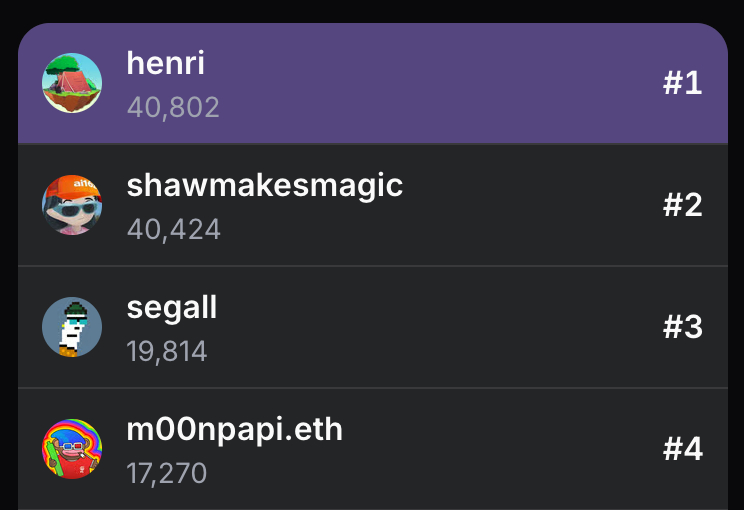
Task: Click the #2 rank label
Action: (x=682, y=205)
